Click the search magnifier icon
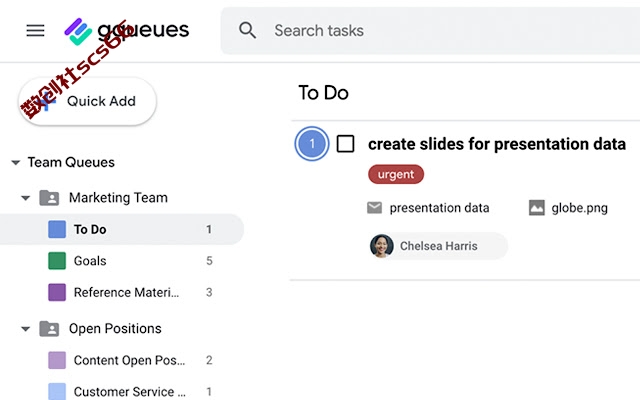 (247, 31)
